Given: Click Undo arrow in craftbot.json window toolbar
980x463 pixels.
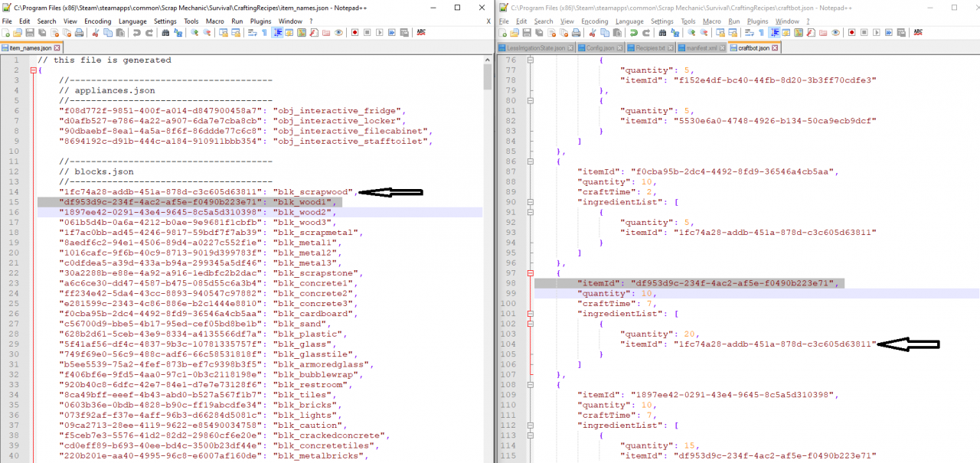Looking at the screenshot, I should click(x=633, y=33).
